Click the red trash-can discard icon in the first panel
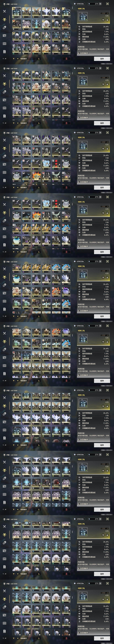This screenshot has width=114, height=644. pos(66,59)
